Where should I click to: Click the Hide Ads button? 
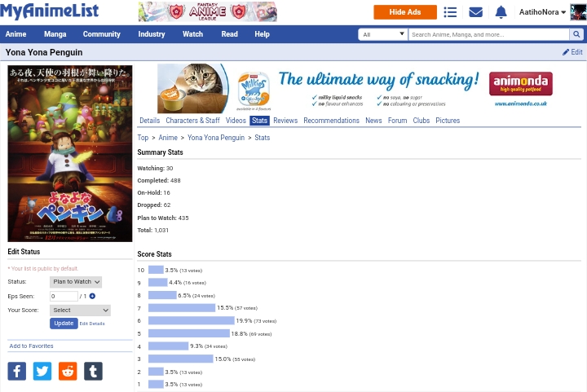405,12
